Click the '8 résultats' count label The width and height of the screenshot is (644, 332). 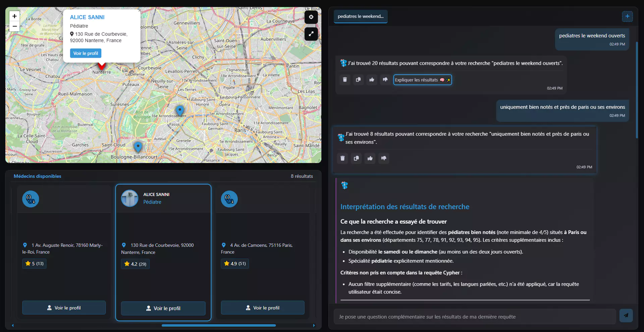coord(302,176)
